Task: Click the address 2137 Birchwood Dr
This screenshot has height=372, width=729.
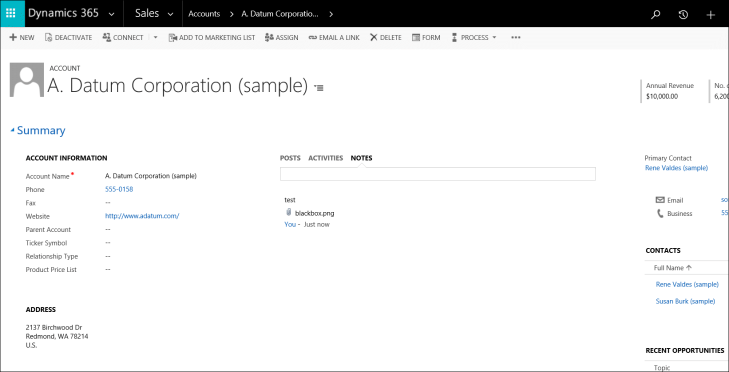Action: (x=53, y=327)
